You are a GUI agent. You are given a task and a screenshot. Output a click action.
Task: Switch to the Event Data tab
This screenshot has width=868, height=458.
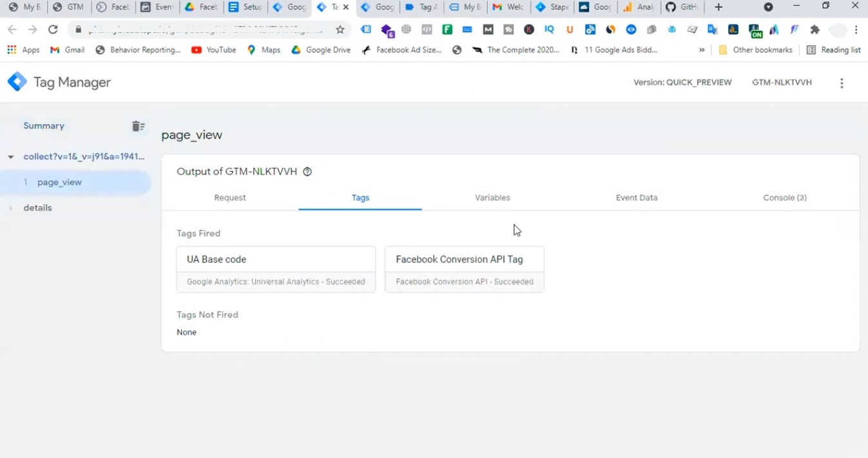point(636,198)
